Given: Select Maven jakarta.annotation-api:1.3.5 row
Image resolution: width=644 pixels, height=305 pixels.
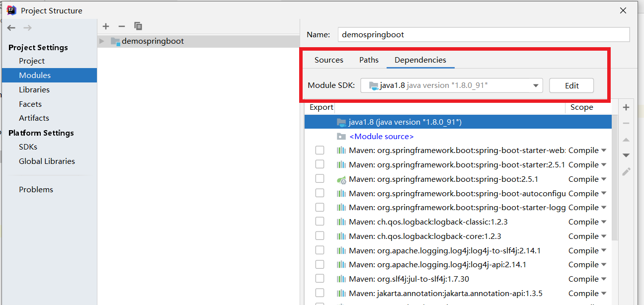Looking at the screenshot, I should pyautogui.click(x=458, y=293).
